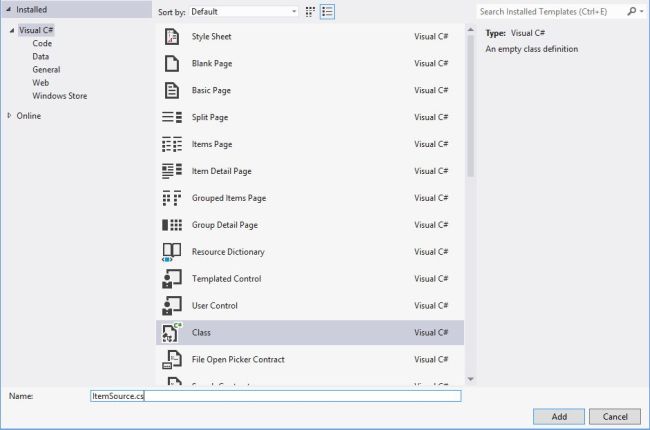Collapse the Installed section

[8, 10]
